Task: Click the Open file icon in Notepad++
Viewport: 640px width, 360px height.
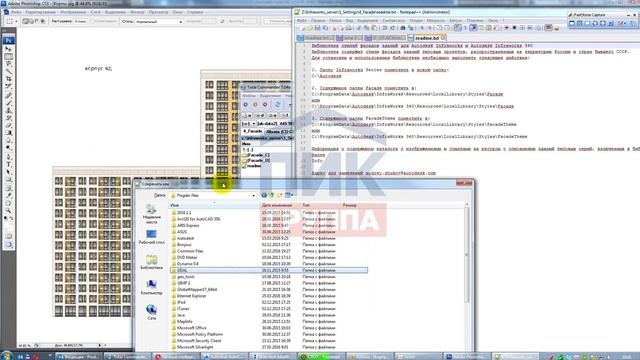Action: coord(310,28)
